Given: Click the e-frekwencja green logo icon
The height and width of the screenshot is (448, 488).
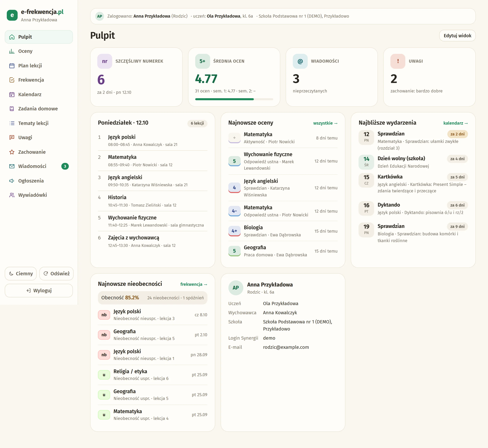Looking at the screenshot, I should click(12, 15).
